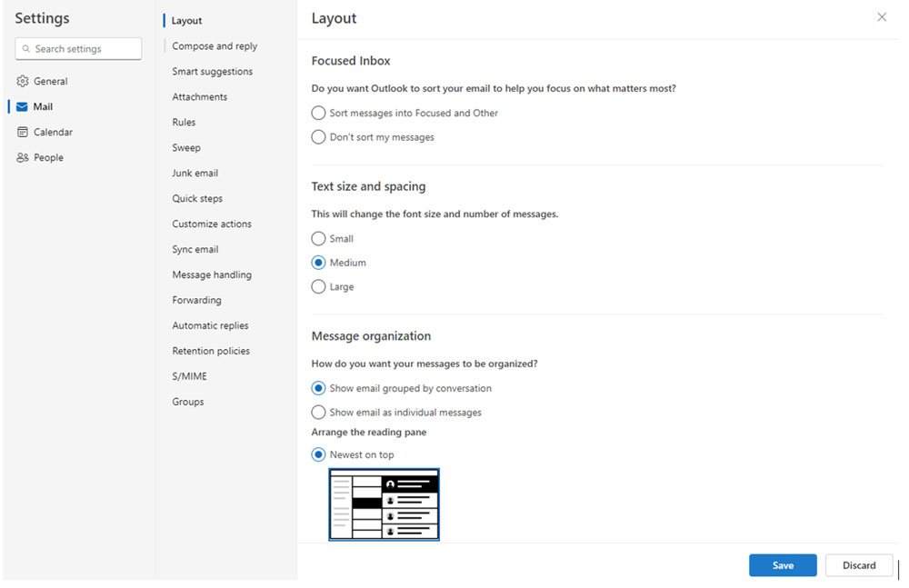The width and height of the screenshot is (909, 588).
Task: Click the Mail envelope icon
Action: coord(22,106)
